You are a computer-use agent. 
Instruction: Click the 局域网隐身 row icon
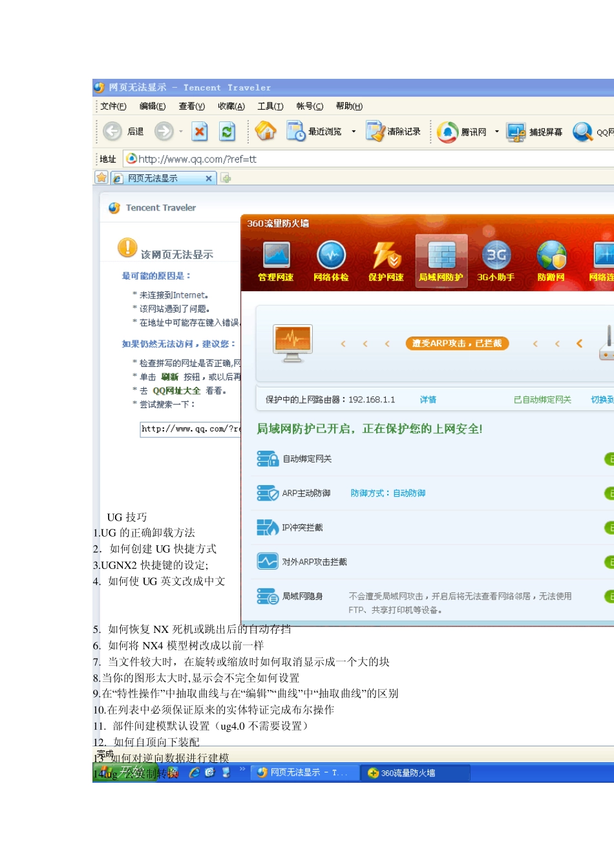coord(268,596)
